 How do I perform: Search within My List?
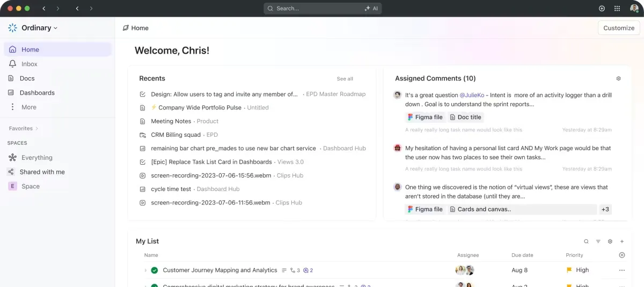[586, 241]
